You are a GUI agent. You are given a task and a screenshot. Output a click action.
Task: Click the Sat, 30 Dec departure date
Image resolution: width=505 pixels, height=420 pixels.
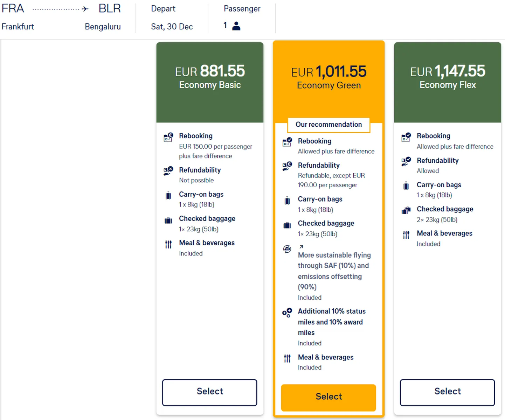coord(172,27)
